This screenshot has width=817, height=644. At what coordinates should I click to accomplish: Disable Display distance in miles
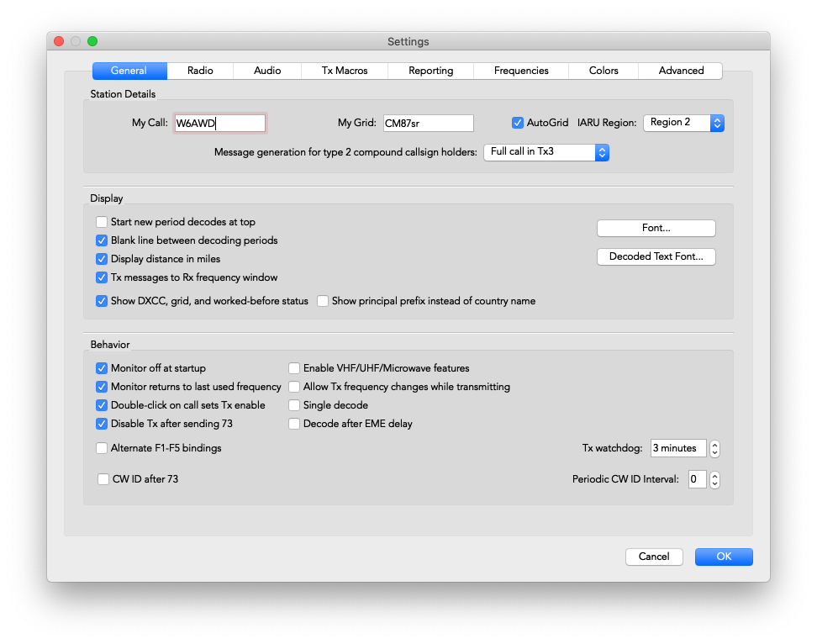pos(102,259)
